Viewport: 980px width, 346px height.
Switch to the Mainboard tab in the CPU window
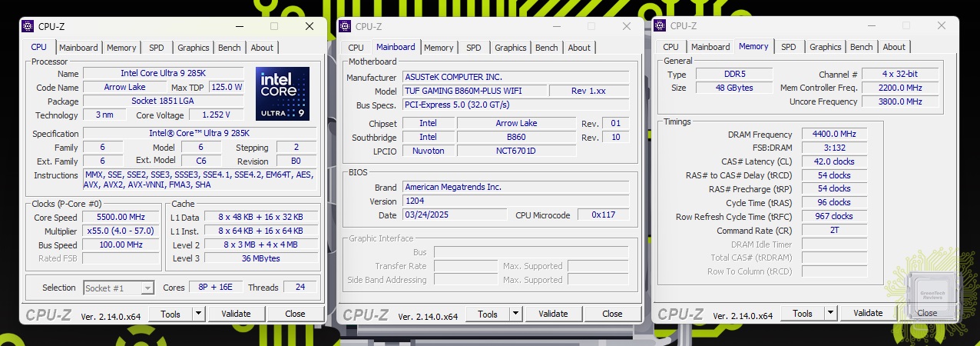(78, 48)
